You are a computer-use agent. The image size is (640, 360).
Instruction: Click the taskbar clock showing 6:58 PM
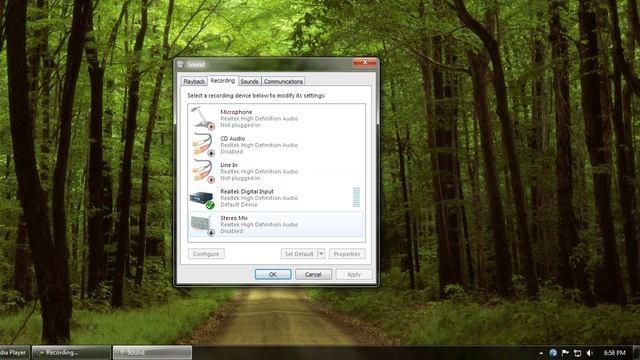pyautogui.click(x=615, y=353)
